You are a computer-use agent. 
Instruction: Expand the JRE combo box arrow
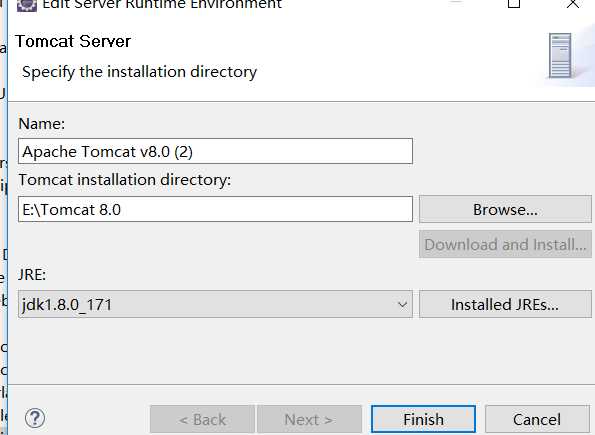[402, 304]
